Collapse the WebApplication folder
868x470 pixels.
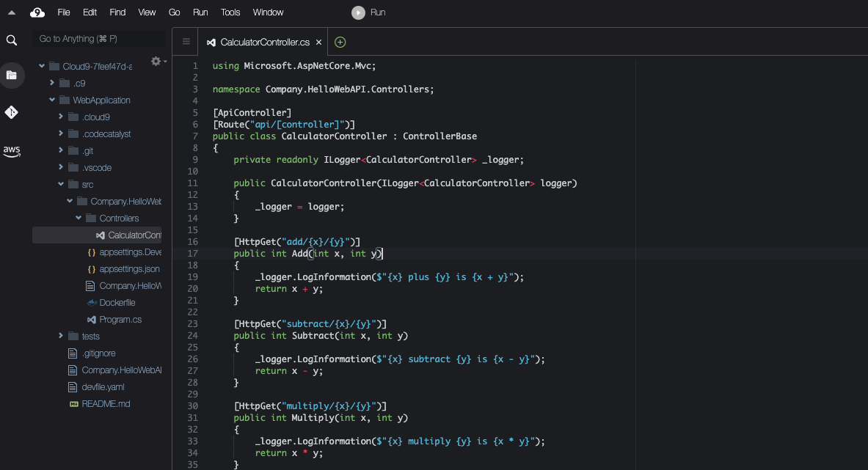(51, 100)
